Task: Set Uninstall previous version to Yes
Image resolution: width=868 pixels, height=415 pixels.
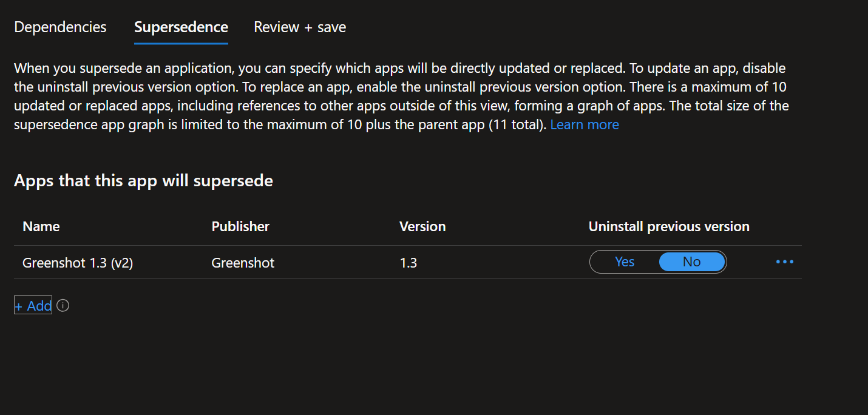Action: click(x=625, y=262)
